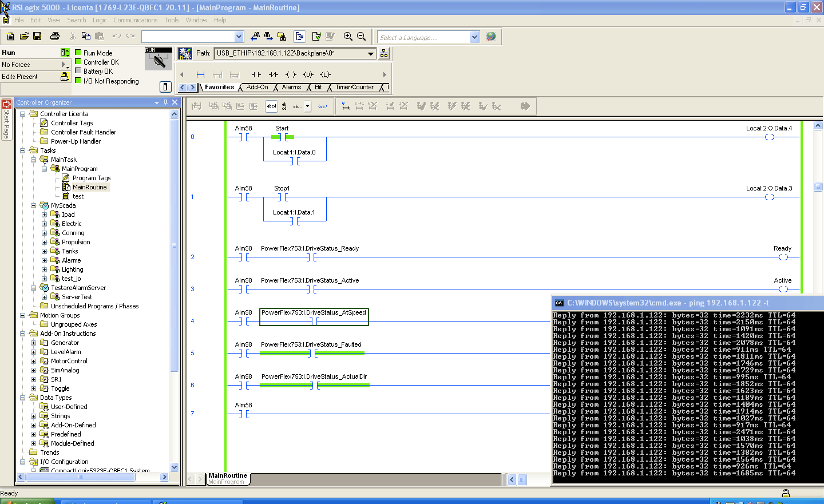Click the ladder editor vertical scrollbar thumb
Viewport: 824px width, 504px height.
[x=818, y=187]
